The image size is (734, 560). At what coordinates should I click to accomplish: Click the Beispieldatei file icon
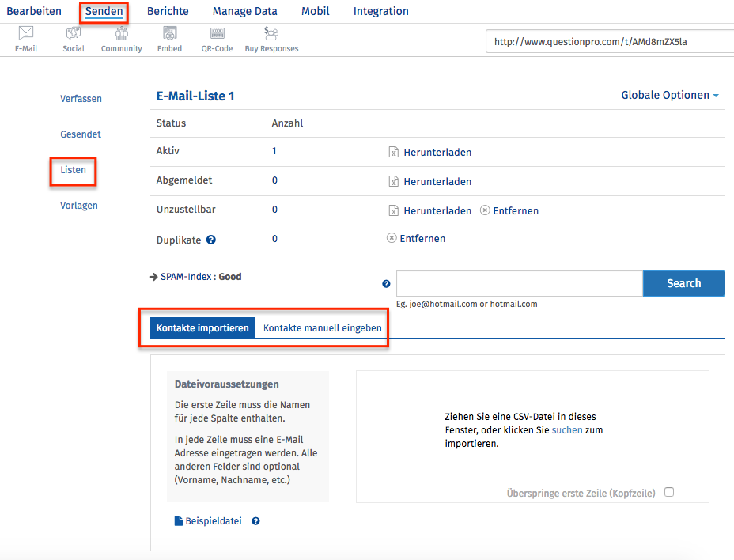(x=178, y=521)
